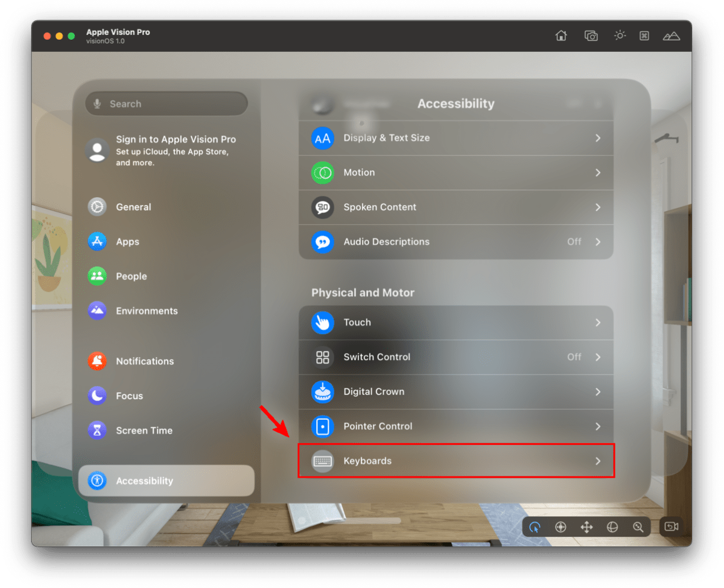Screen dimensions: 724x588
Task: Click the Search input field
Action: point(167,104)
